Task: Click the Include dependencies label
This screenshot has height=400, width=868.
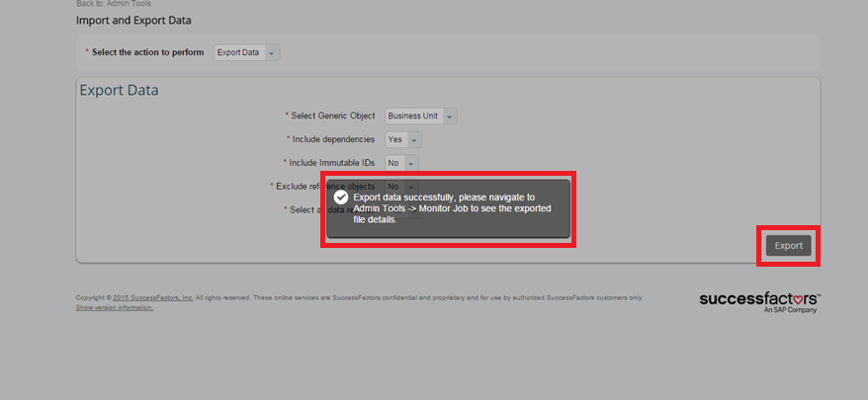Action: [x=333, y=139]
